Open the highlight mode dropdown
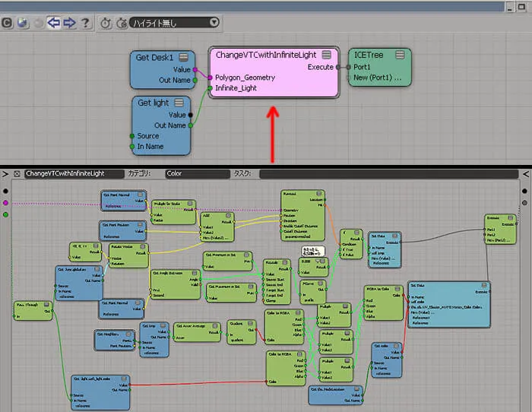This screenshot has height=412, width=532. pos(174,23)
